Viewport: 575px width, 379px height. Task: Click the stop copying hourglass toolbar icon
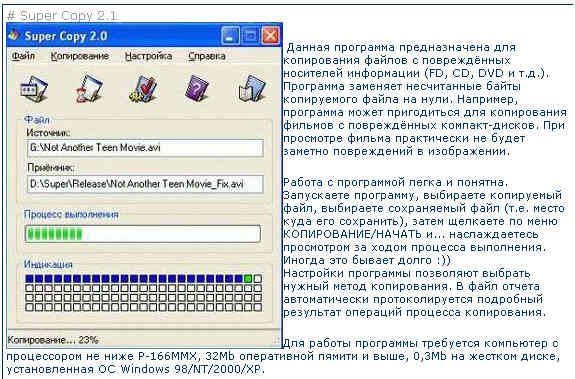point(89,88)
